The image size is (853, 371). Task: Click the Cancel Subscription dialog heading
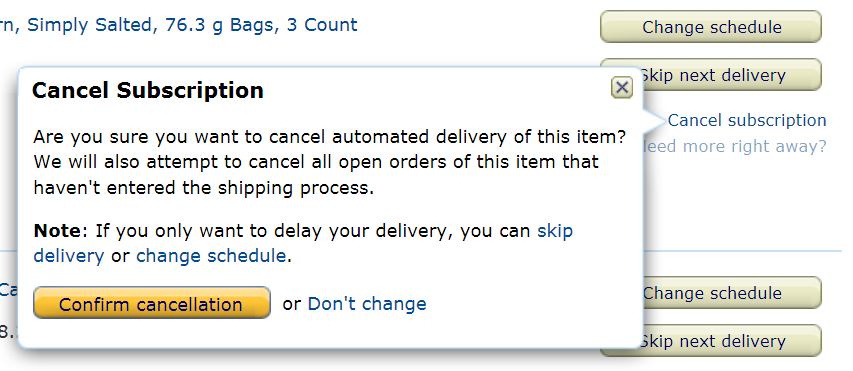tap(148, 90)
